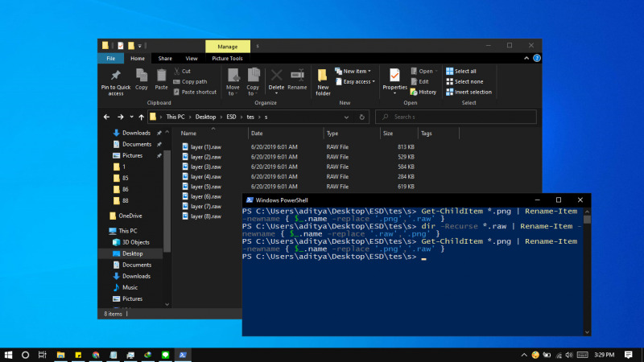Open Quick Access Toolbar customize dropdown
This screenshot has width=644, height=362.
click(139, 46)
